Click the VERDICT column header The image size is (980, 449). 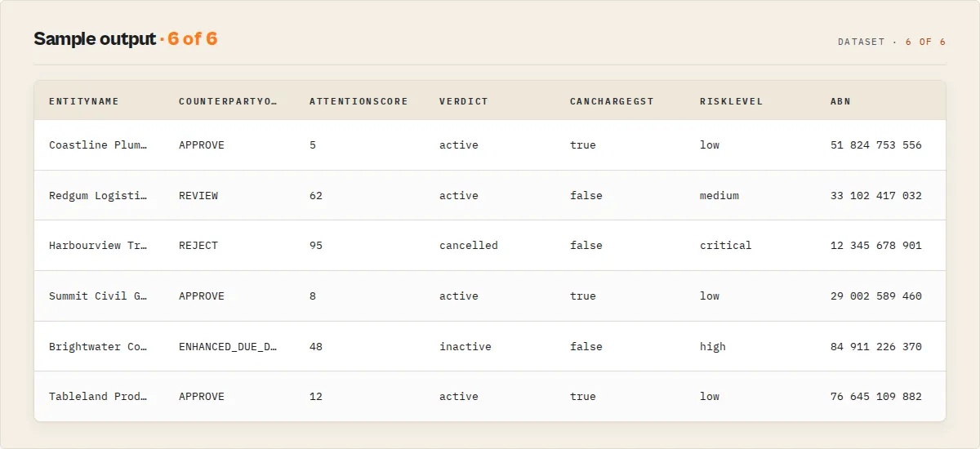464,101
